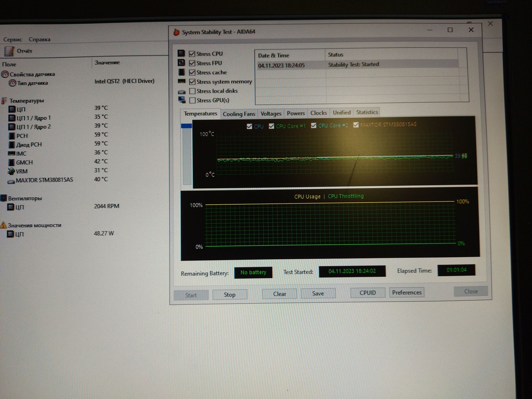This screenshot has width=532, height=399.
Task: Click the IMC memory icon
Action: 11,153
